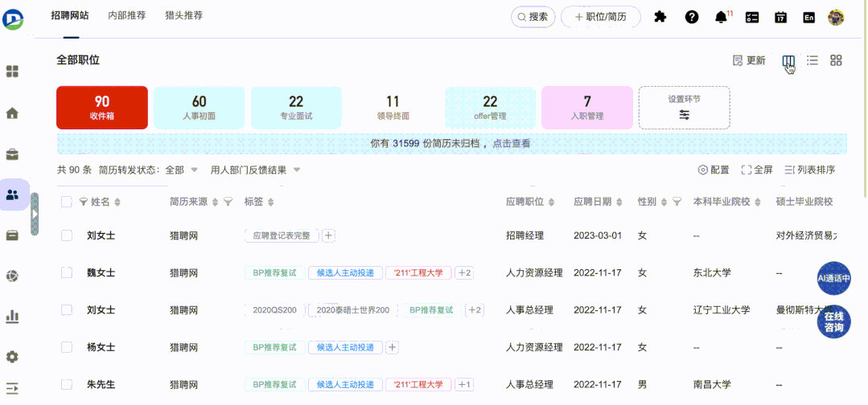Sort by 应聘日期 arrows
This screenshot has height=405, width=868.
pyautogui.click(x=619, y=202)
